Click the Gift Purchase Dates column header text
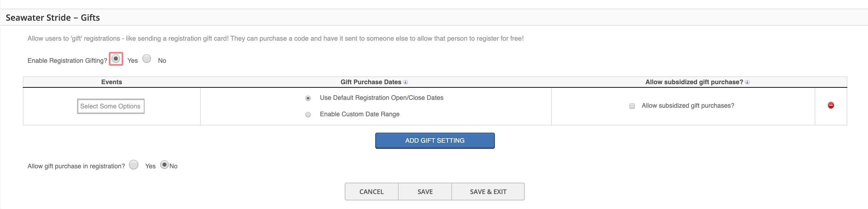The image size is (868, 209). click(x=371, y=82)
